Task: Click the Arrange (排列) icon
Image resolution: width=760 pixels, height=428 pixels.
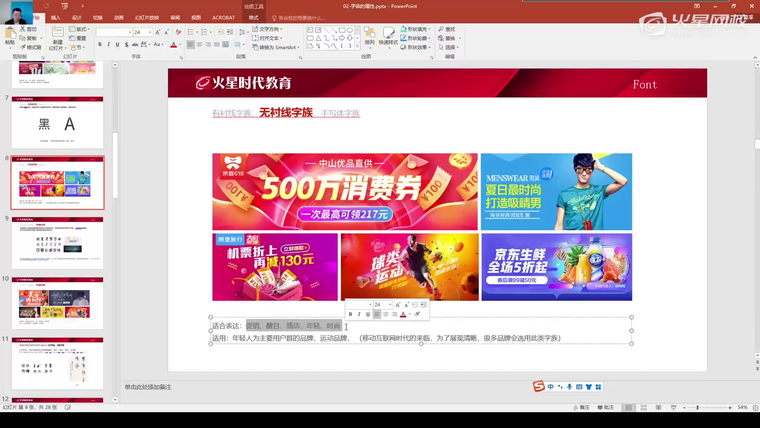Action: pos(369,36)
